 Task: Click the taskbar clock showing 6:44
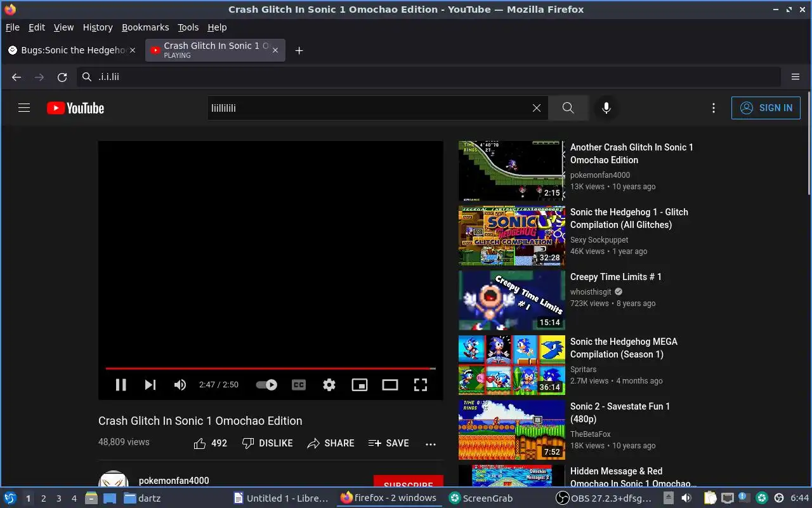tap(799, 498)
